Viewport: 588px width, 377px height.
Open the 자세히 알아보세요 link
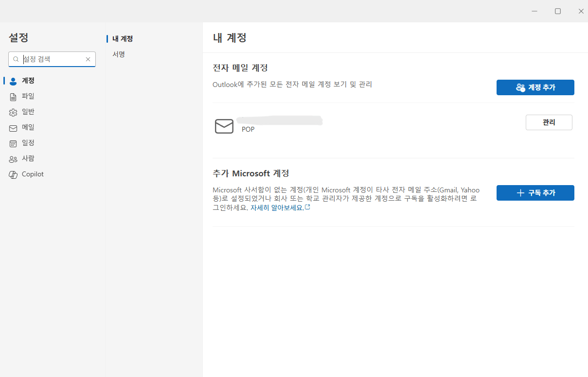point(280,207)
